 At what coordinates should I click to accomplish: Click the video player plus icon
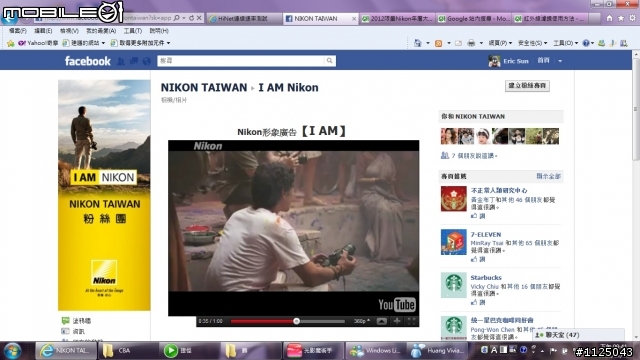397,321
